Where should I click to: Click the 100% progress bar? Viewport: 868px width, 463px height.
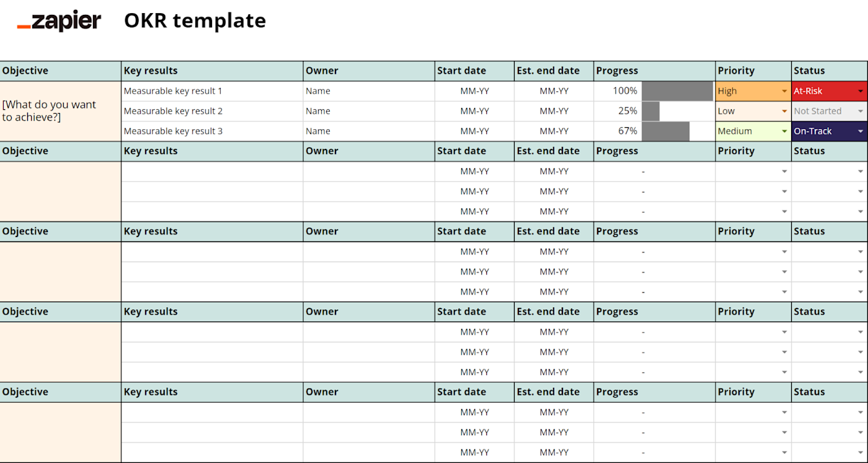pyautogui.click(x=677, y=91)
